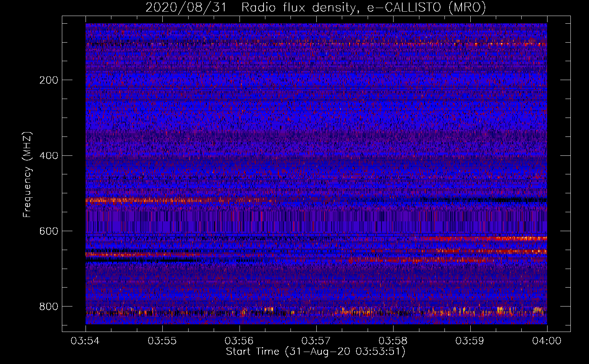
Task: Click the 03:58 time tick label
Action: click(x=393, y=341)
